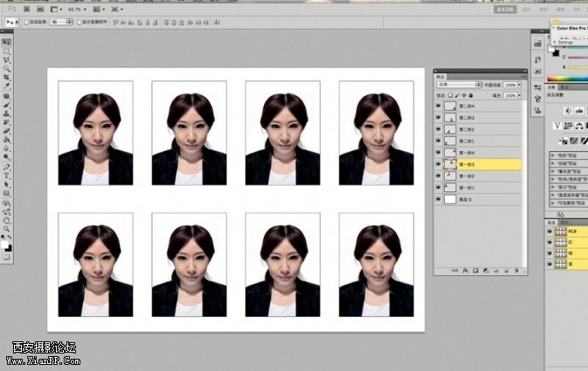Hide the 第二排4 layer
This screenshot has height=371, width=588.
(x=439, y=106)
